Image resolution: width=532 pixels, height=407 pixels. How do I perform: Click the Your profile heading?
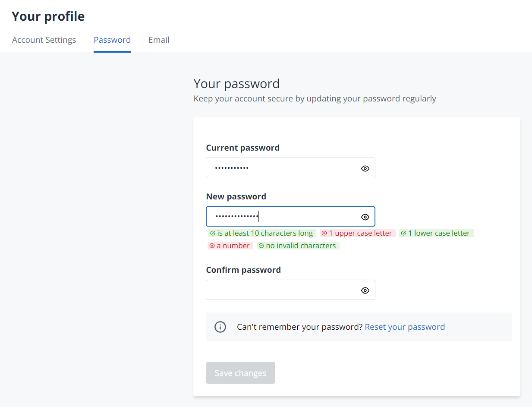[x=48, y=16]
